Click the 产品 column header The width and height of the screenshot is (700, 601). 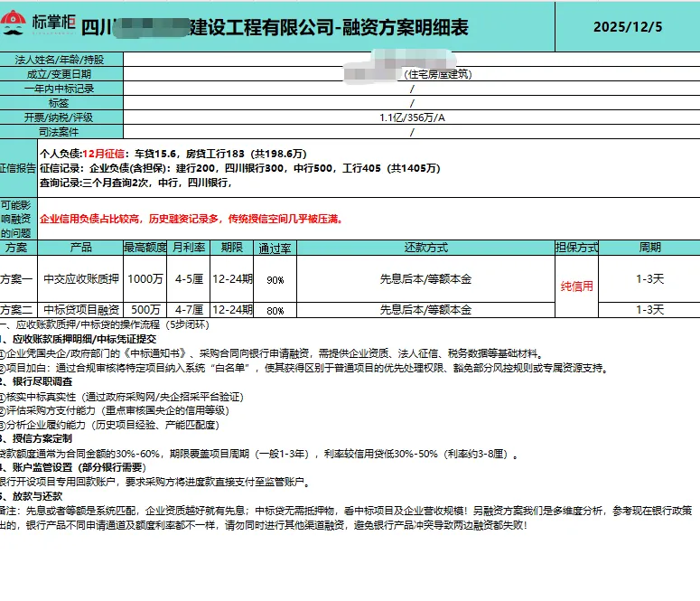coord(80,248)
